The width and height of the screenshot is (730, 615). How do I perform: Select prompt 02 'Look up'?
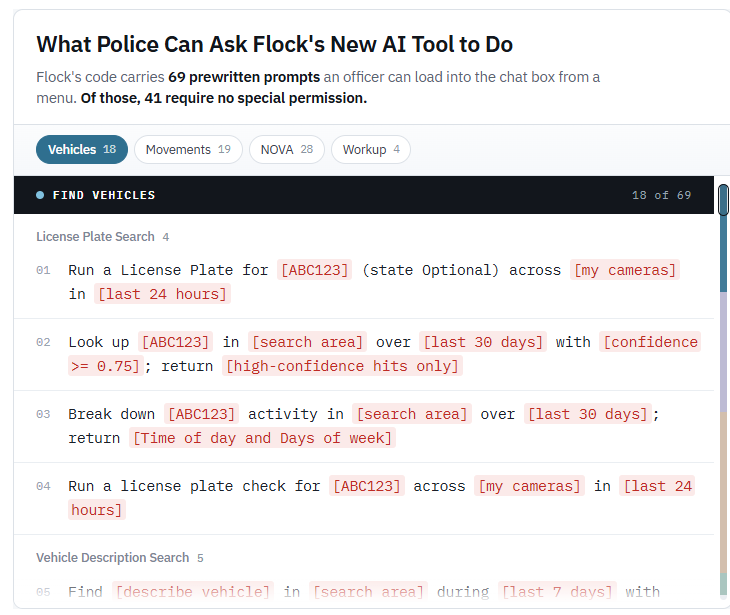point(364,354)
